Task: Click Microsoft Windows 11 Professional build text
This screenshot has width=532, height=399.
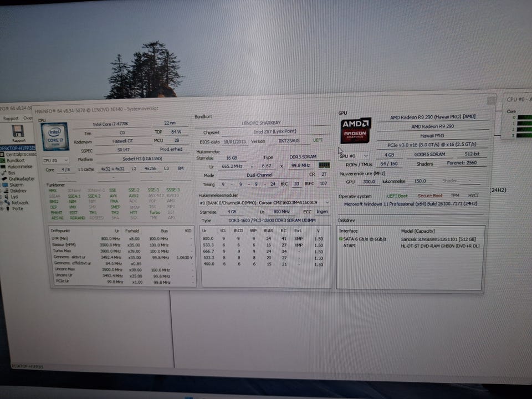Action: coord(411,204)
